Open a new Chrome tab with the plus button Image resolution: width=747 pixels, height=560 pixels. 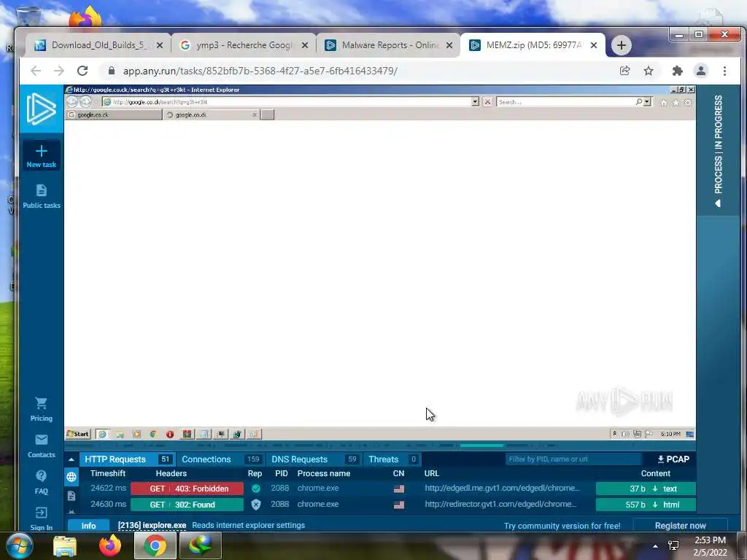[x=622, y=45]
